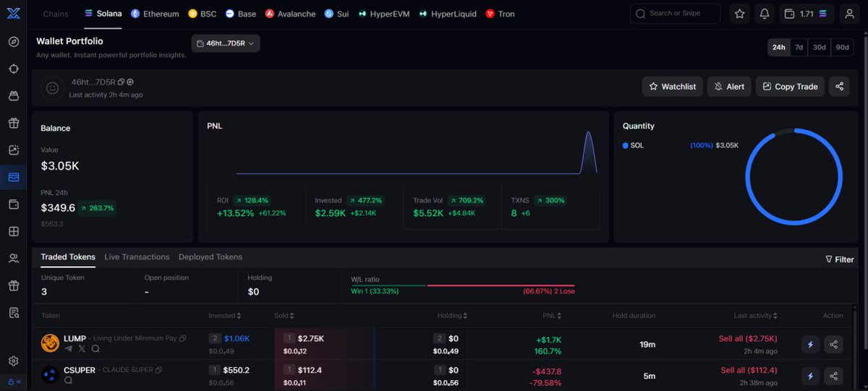Open the Live Transactions tab
This screenshot has width=868, height=391.
click(137, 257)
